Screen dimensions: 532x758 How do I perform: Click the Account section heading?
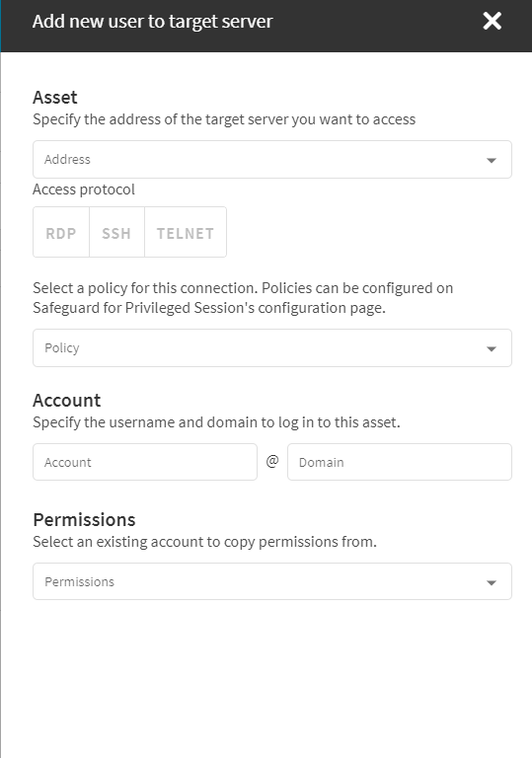pos(66,401)
